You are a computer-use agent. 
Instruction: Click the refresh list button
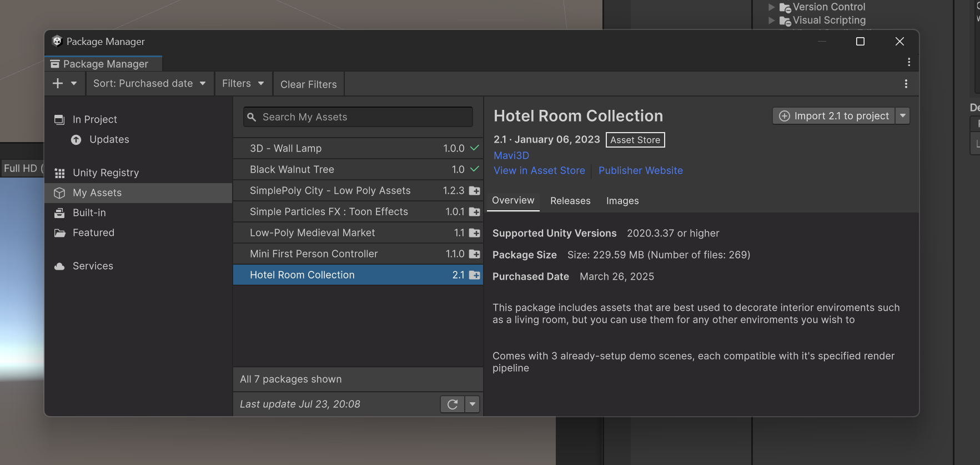point(453,405)
